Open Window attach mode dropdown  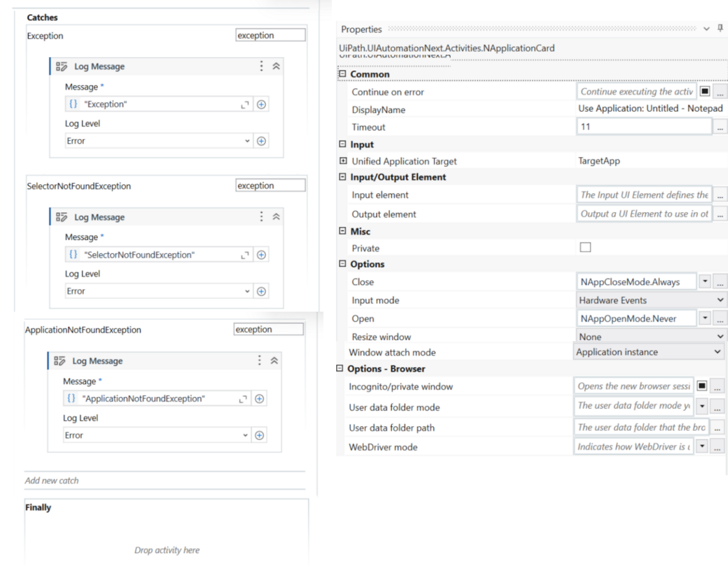[x=648, y=352]
